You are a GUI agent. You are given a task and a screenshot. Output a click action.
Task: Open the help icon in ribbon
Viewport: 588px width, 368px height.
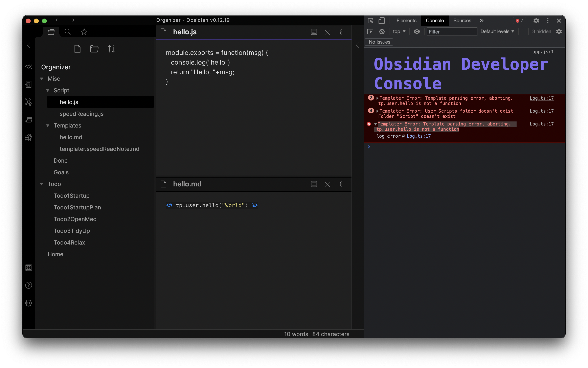coord(29,285)
